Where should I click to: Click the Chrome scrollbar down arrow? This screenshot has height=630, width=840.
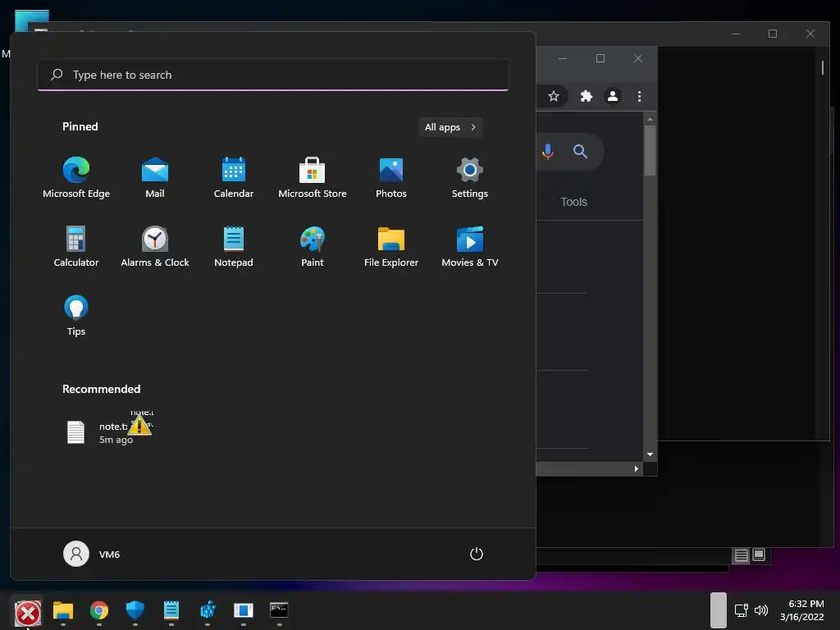click(x=650, y=454)
